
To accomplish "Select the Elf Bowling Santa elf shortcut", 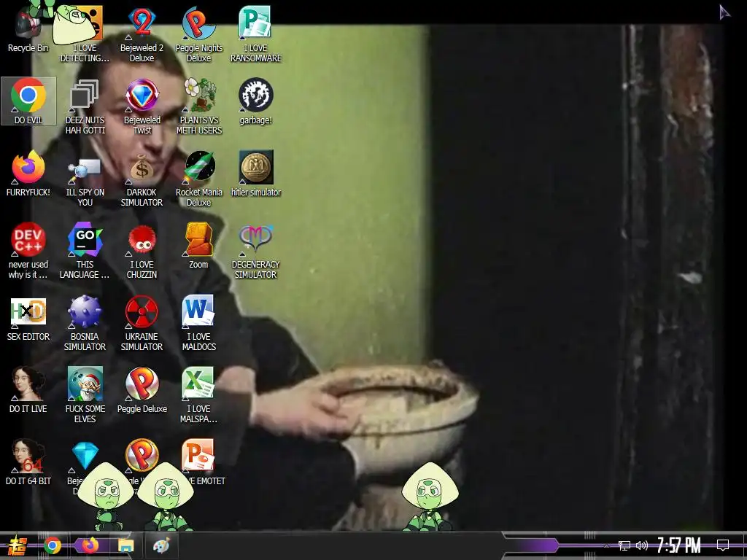I will tap(85, 394).
